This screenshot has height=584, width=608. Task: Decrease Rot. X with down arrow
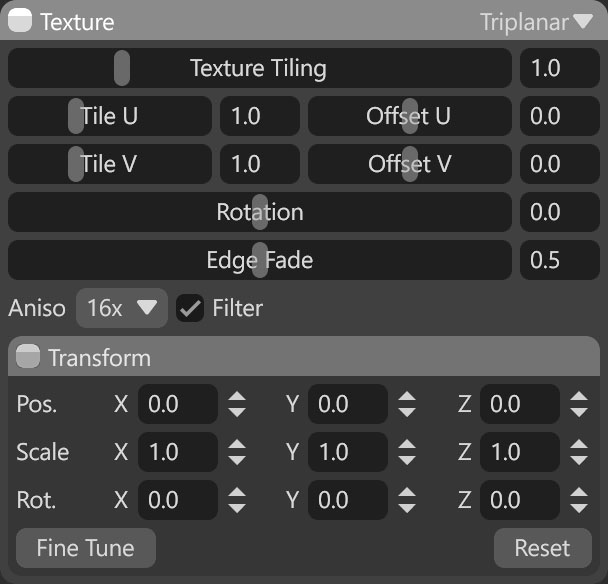tap(237, 508)
